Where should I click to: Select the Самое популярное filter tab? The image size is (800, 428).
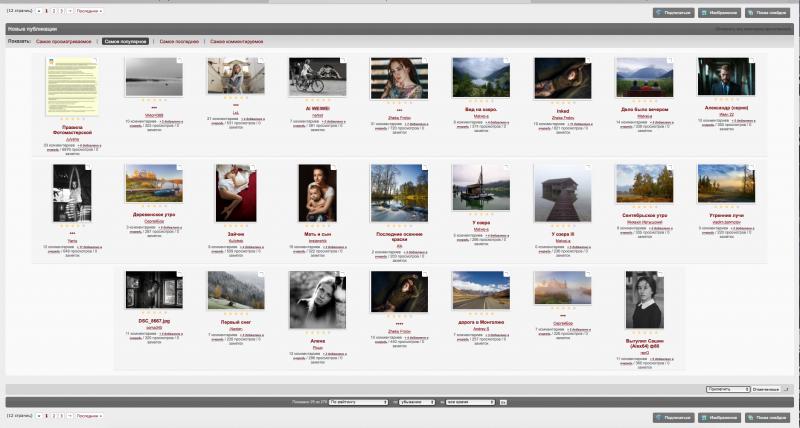click(125, 41)
